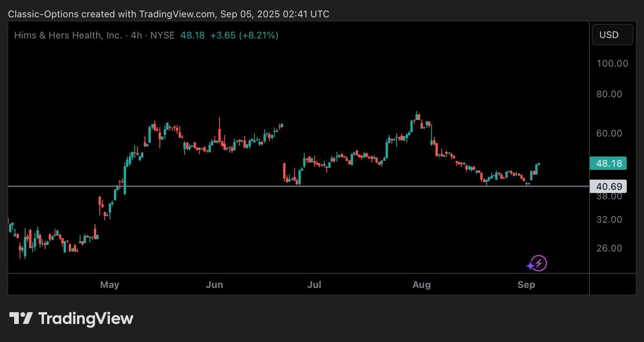This screenshot has width=644, height=342.
Task: Click the May label on time axis
Action: 109,285
